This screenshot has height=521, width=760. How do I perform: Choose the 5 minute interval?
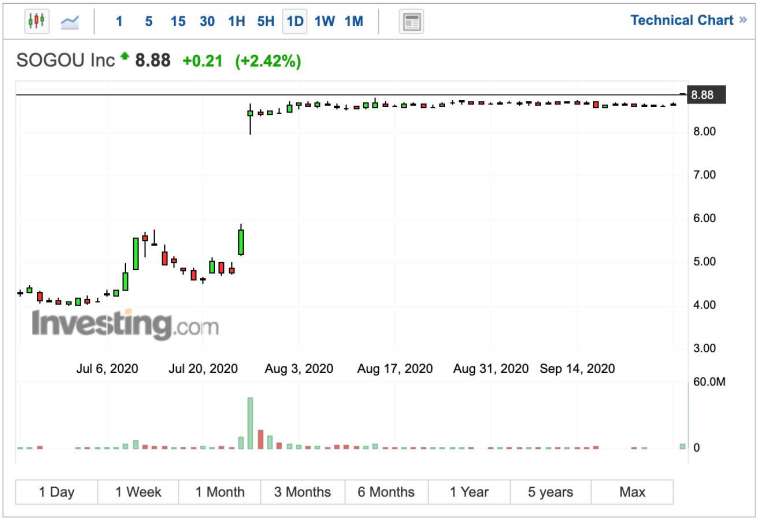148,21
